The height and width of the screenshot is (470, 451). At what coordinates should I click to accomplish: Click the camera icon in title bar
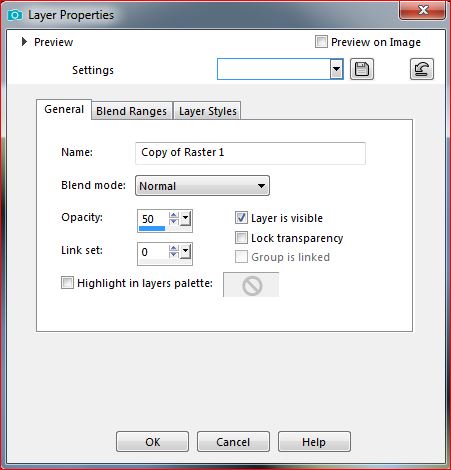15,15
